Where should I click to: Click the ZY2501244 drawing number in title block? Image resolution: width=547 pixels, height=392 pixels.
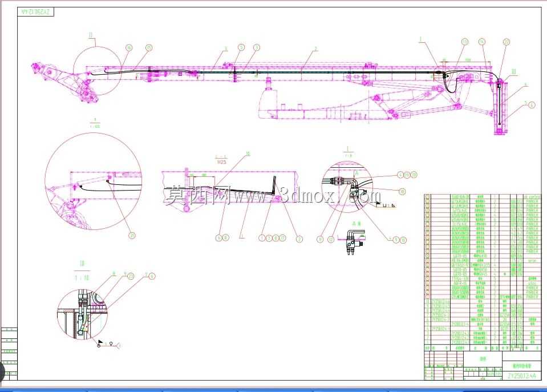521,375
